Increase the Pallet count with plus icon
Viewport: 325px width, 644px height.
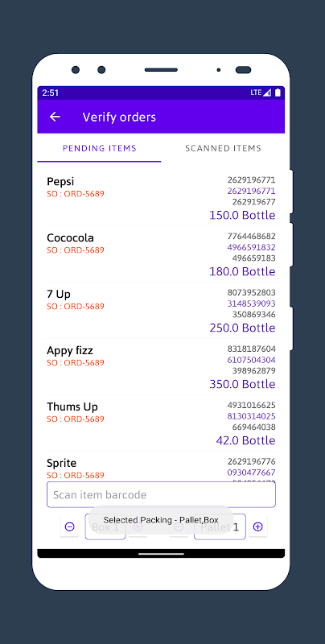(257, 526)
